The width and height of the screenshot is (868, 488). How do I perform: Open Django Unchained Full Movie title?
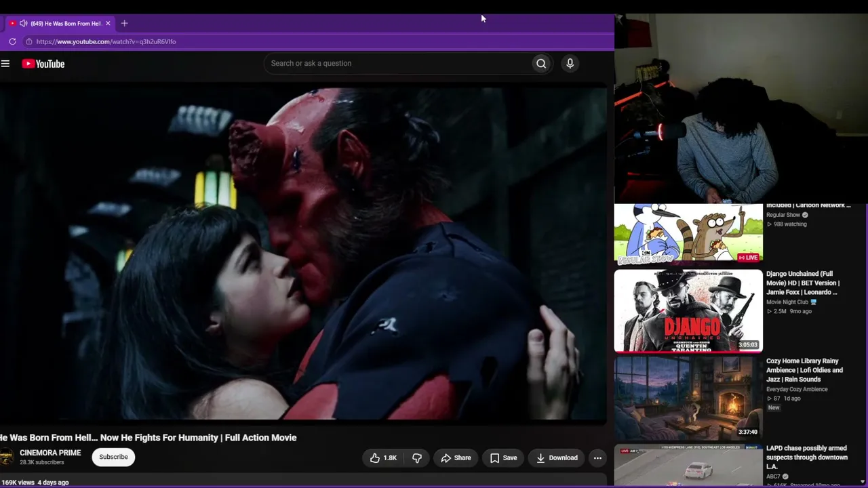(803, 283)
